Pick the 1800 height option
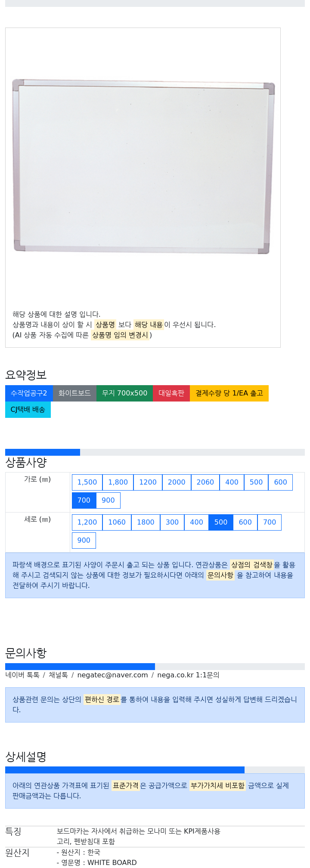Image resolution: width=310 pixels, height=868 pixels. tap(146, 522)
